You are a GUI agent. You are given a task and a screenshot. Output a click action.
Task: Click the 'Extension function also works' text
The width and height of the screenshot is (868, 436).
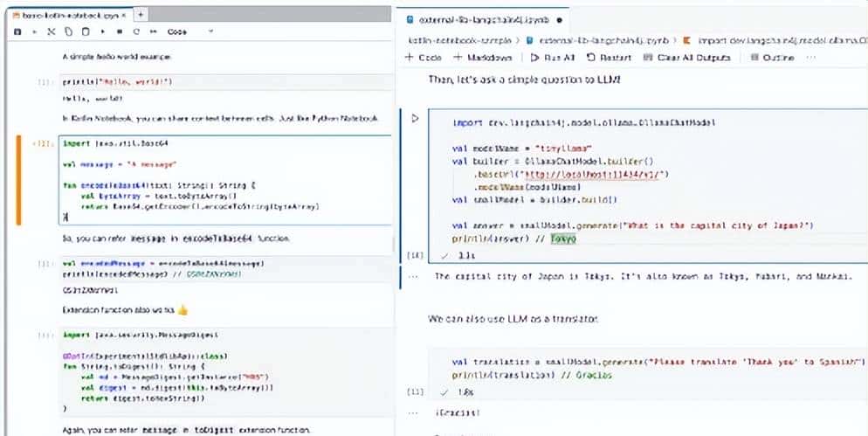(x=119, y=310)
